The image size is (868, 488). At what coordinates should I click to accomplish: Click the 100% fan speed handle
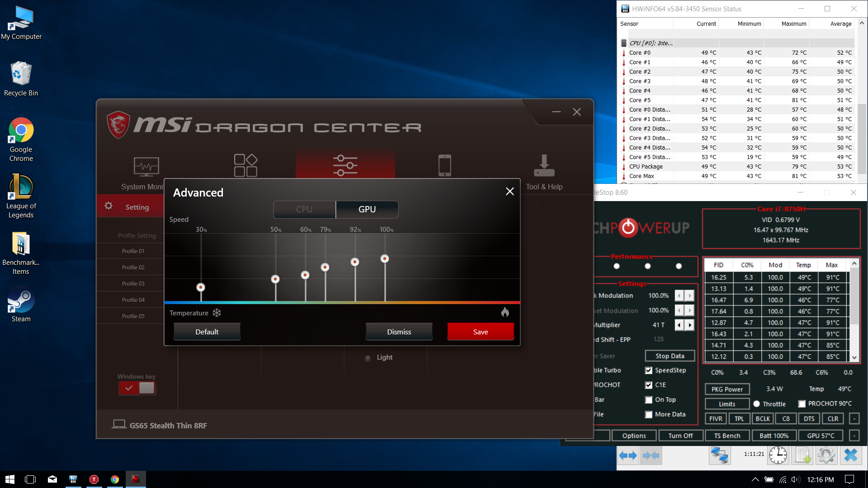click(385, 259)
